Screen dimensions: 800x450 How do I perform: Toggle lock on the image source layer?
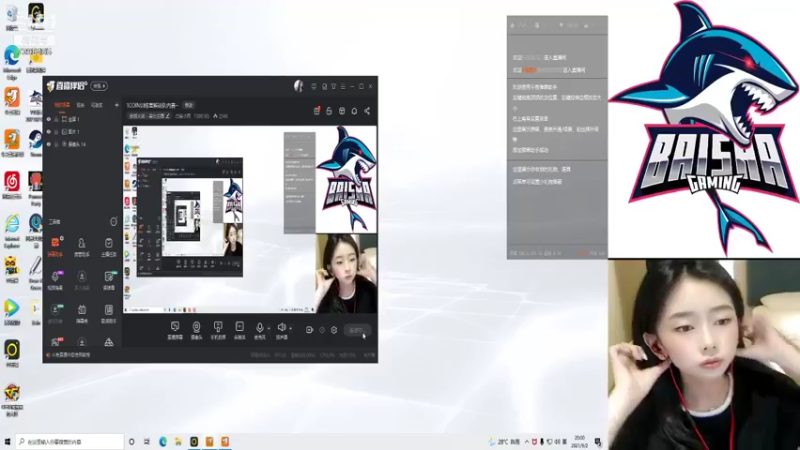[57, 132]
